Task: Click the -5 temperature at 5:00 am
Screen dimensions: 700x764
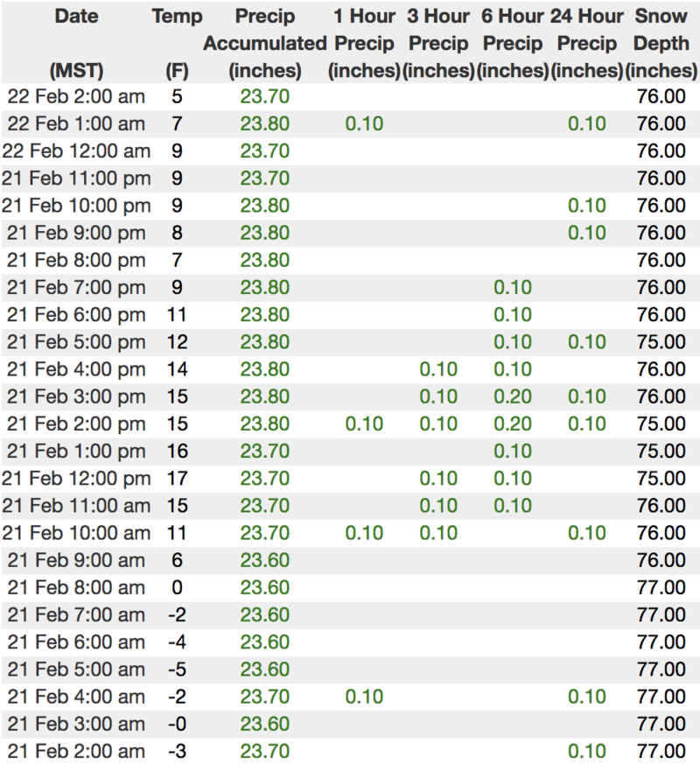Action: 178,669
